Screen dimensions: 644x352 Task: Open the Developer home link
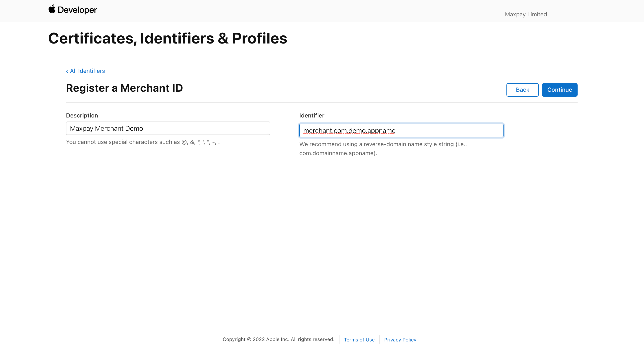point(77,10)
